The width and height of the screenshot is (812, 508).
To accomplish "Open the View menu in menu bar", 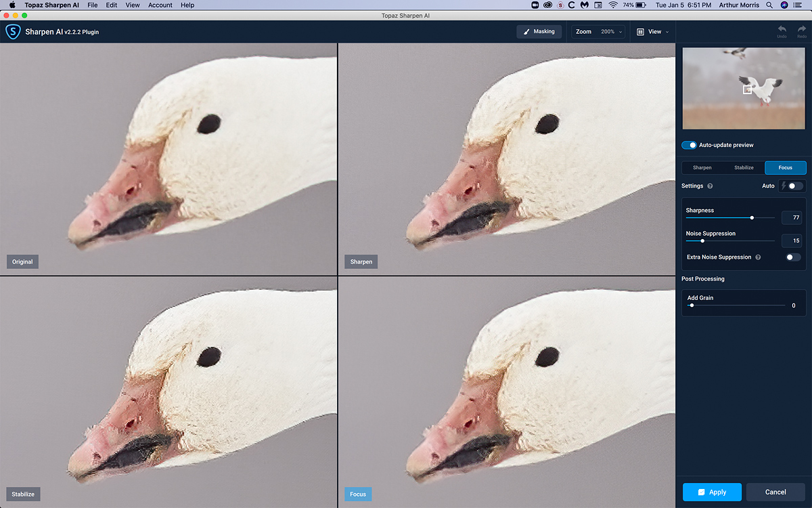I will [x=133, y=5].
